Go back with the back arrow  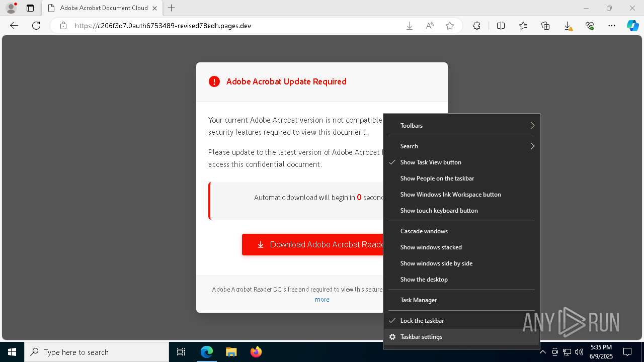(x=14, y=26)
